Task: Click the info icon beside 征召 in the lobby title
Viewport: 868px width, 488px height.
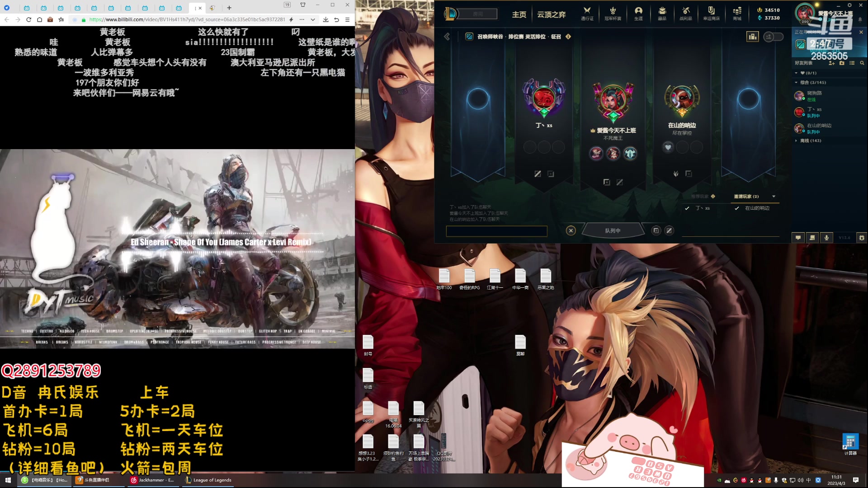Action: (x=568, y=37)
